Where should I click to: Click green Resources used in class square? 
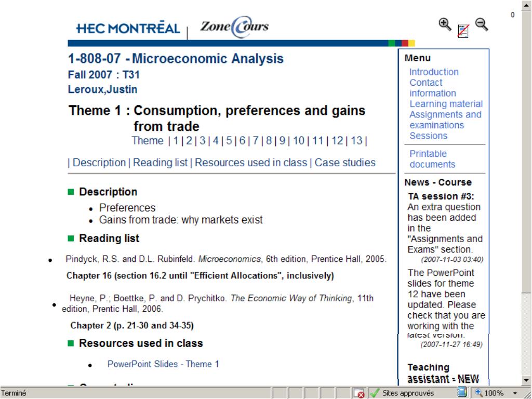71,343
